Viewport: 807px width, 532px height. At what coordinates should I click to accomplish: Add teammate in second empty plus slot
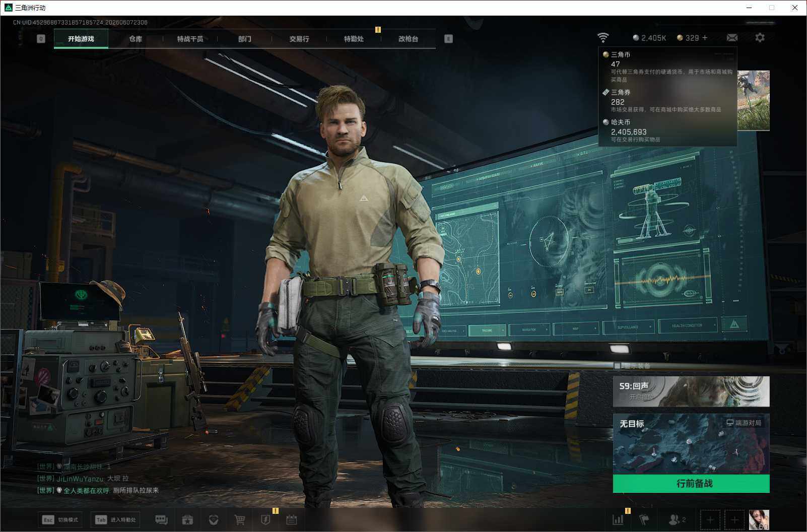[734, 519]
